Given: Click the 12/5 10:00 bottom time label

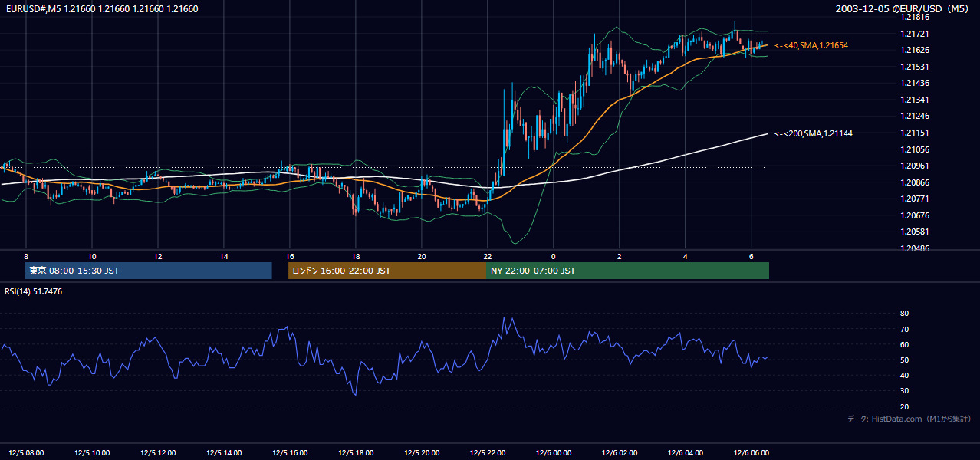Looking at the screenshot, I should point(91,452).
